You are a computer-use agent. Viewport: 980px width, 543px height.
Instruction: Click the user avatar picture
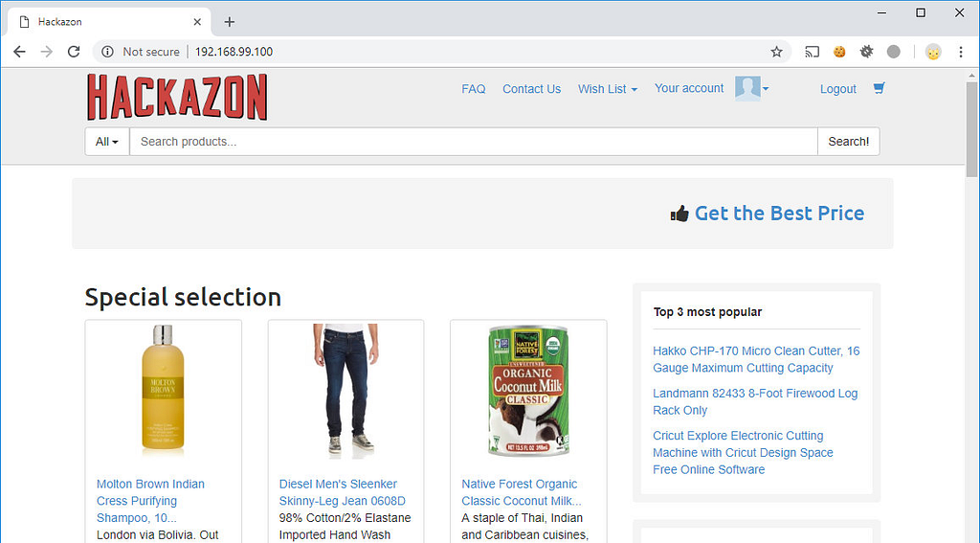point(747,88)
